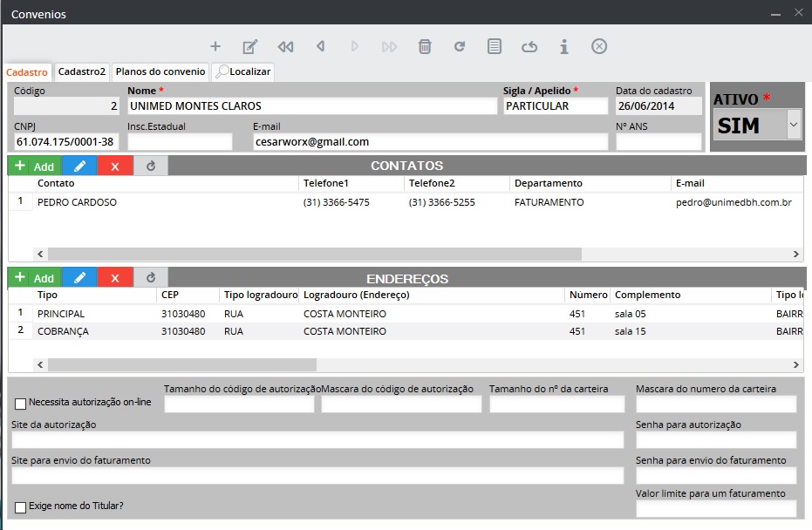Click the Insc.Estadual input field

click(x=180, y=142)
